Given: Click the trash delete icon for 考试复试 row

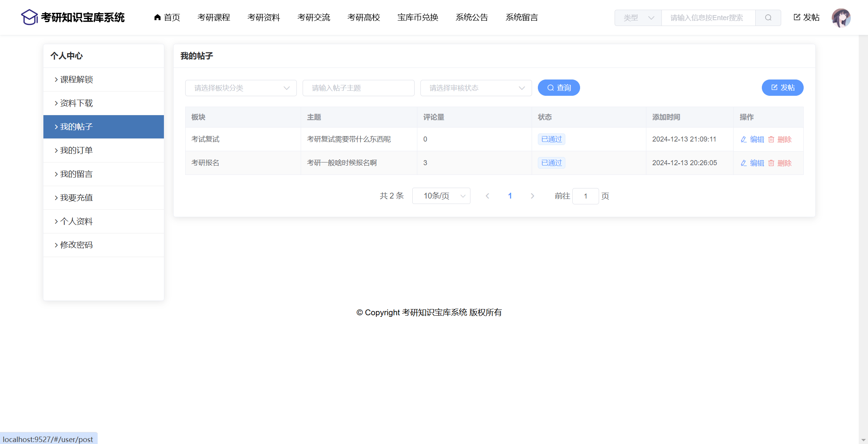Looking at the screenshot, I should click(771, 139).
